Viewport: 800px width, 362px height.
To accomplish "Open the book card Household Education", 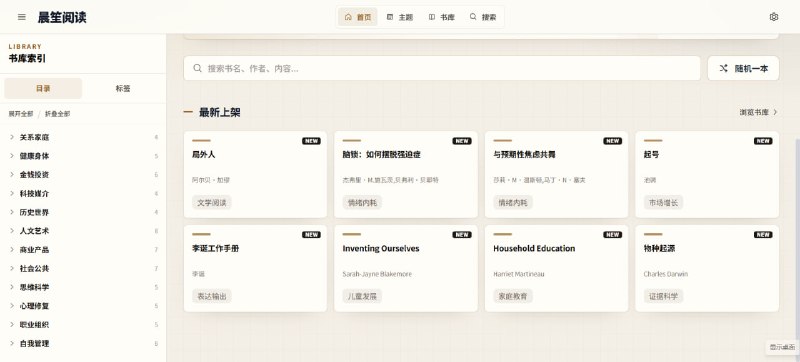I will (x=557, y=268).
